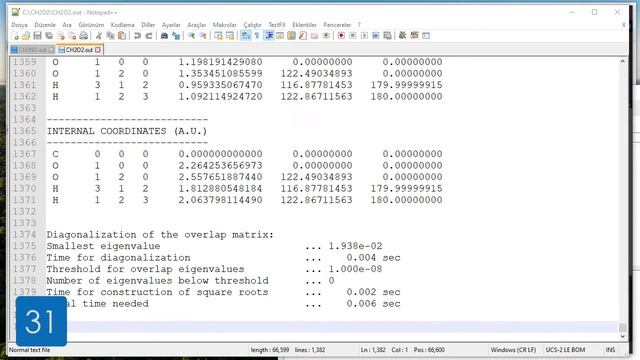Save the current recorded macro icon

pos(387,36)
